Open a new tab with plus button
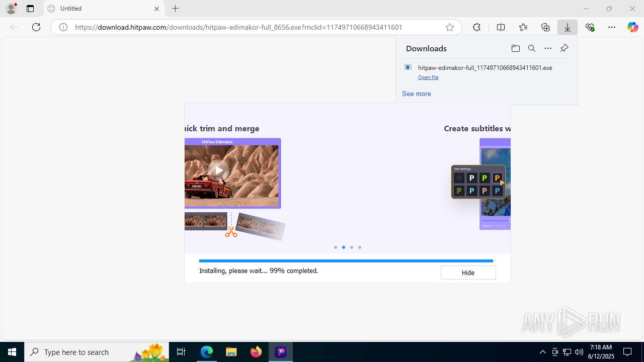Image resolution: width=644 pixels, height=362 pixels. (175, 9)
